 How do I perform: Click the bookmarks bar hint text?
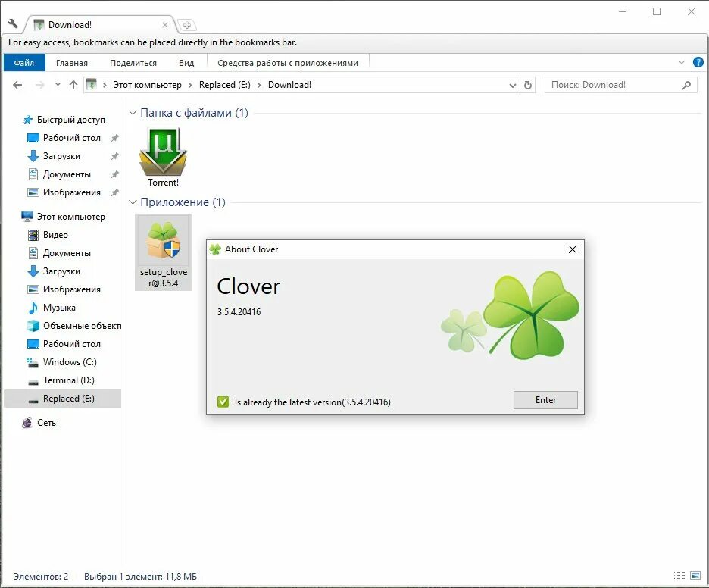click(152, 42)
